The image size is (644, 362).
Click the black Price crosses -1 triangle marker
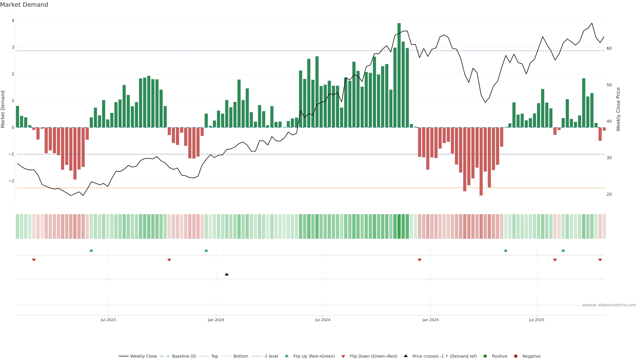coord(227,274)
